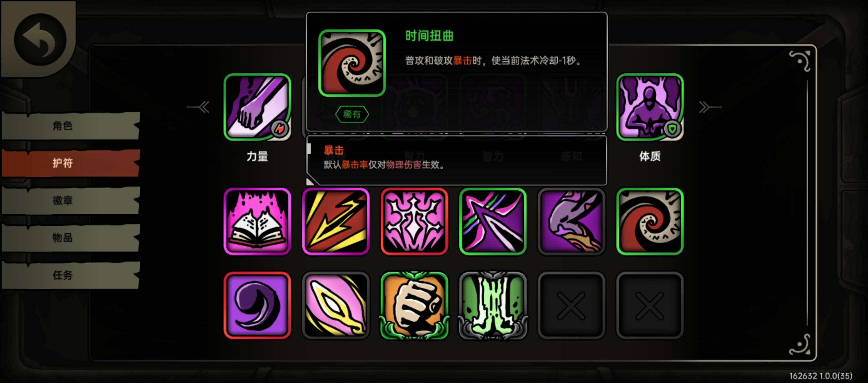This screenshot has width=868, height=383.
Task: Select the orange clenched fist amulet
Action: pyautogui.click(x=414, y=305)
